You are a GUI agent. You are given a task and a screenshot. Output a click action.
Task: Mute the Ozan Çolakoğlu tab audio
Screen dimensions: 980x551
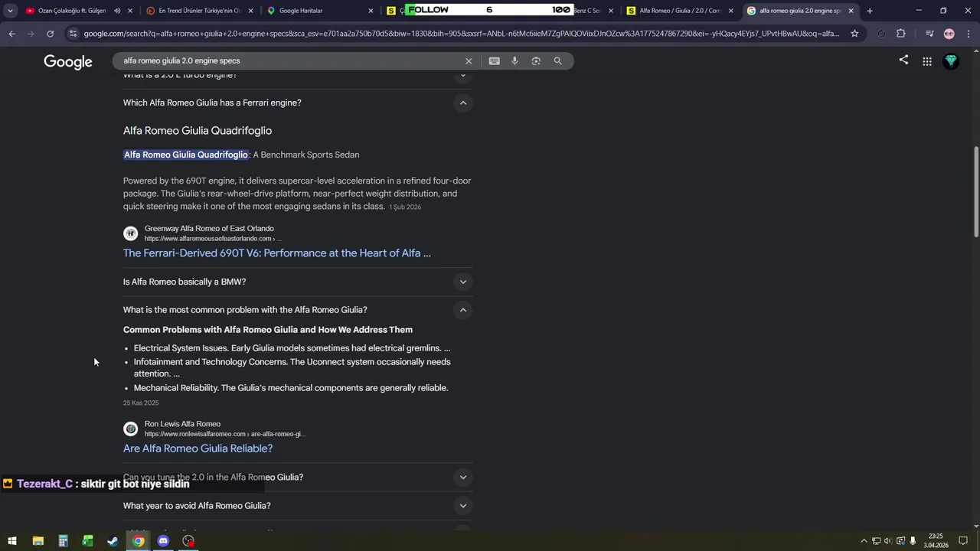click(x=117, y=11)
